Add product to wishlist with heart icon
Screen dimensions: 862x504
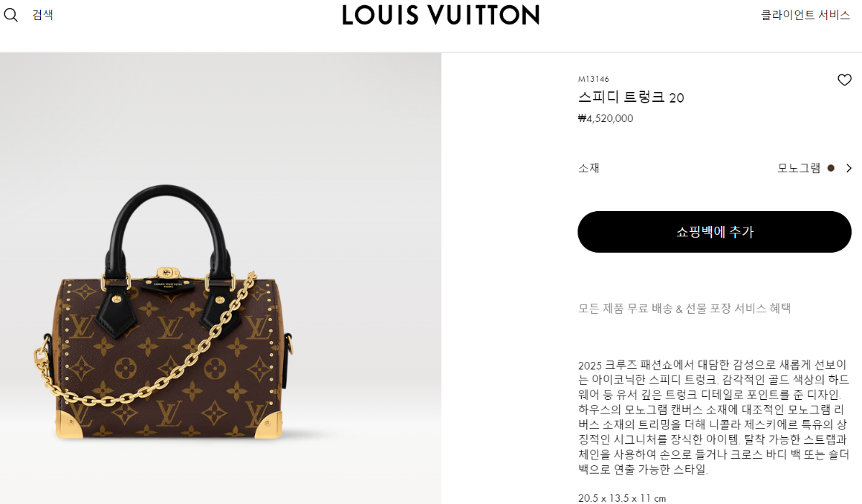point(845,80)
